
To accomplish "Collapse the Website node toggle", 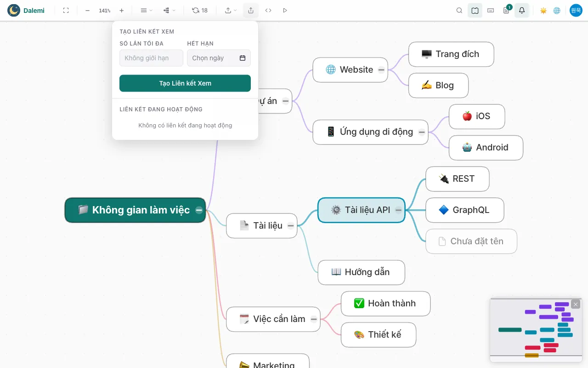I will 381,70.
